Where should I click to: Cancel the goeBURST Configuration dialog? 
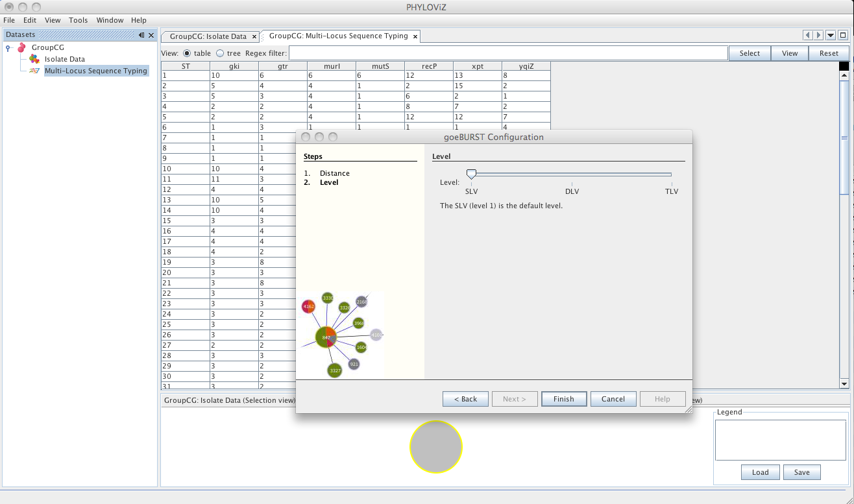(613, 399)
